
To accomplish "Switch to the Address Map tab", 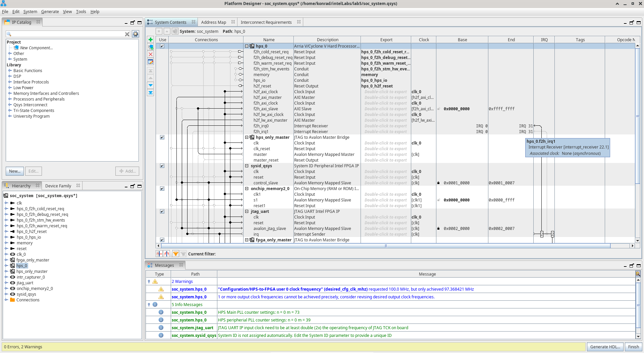I will click(x=214, y=22).
